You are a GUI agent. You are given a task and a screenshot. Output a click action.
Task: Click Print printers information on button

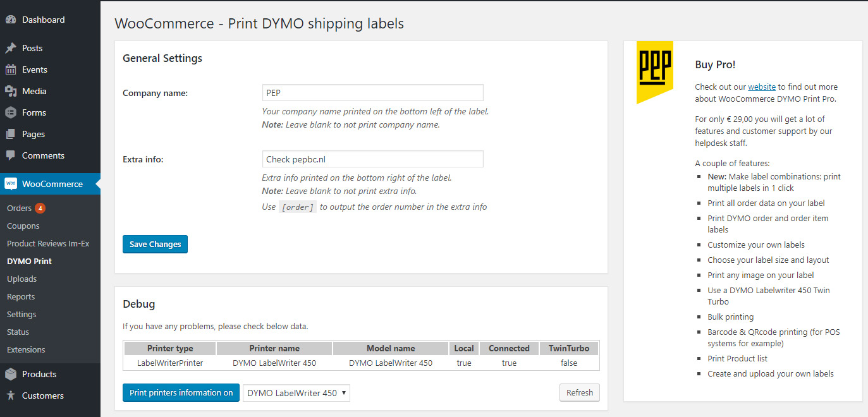pos(181,393)
